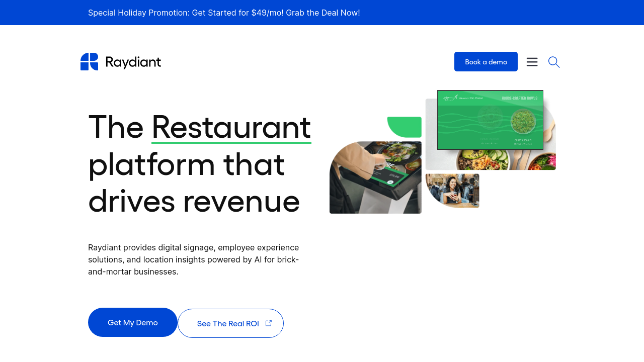Click the green leaf shape graphic

point(405,127)
